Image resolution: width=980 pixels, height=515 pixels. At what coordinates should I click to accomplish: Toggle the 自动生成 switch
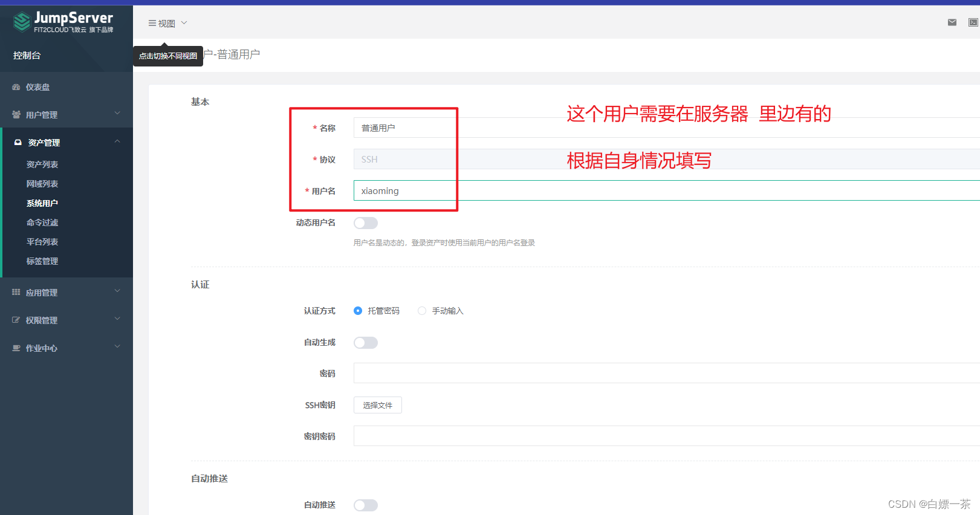(366, 343)
